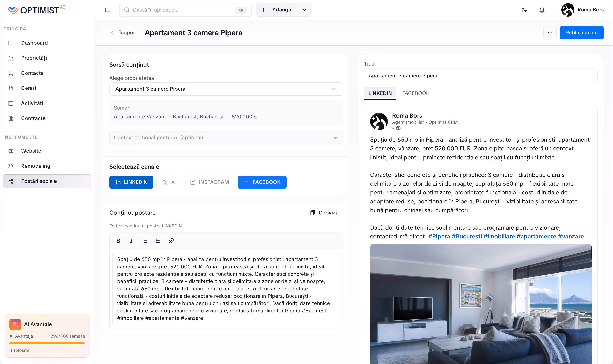
Task: Enable the X channel
Action: pyautogui.click(x=169, y=182)
